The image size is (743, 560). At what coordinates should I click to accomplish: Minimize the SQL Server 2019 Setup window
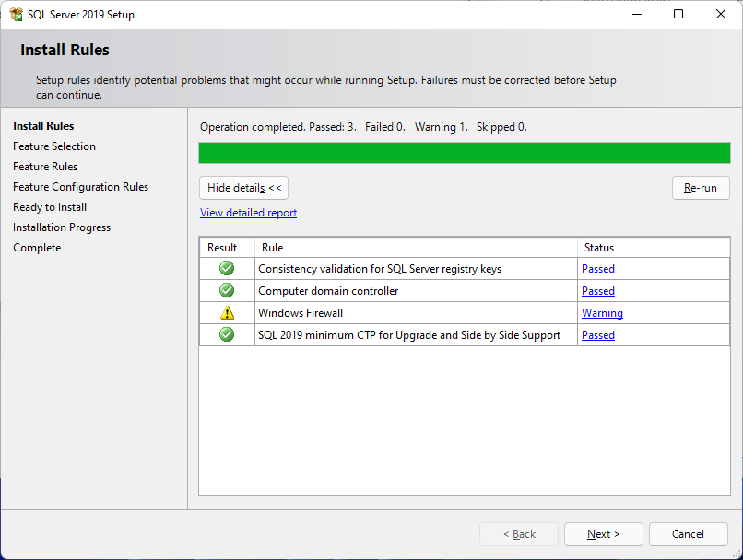(x=637, y=14)
